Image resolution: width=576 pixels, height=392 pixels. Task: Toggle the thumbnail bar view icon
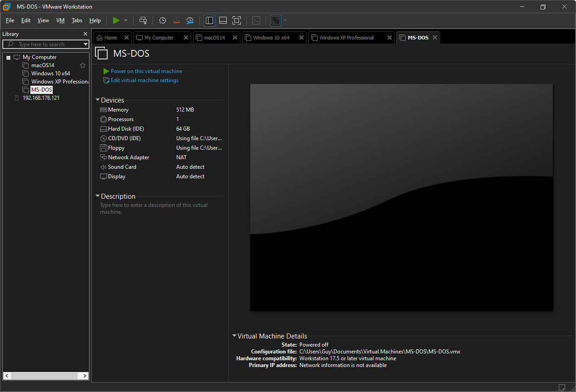click(x=223, y=20)
